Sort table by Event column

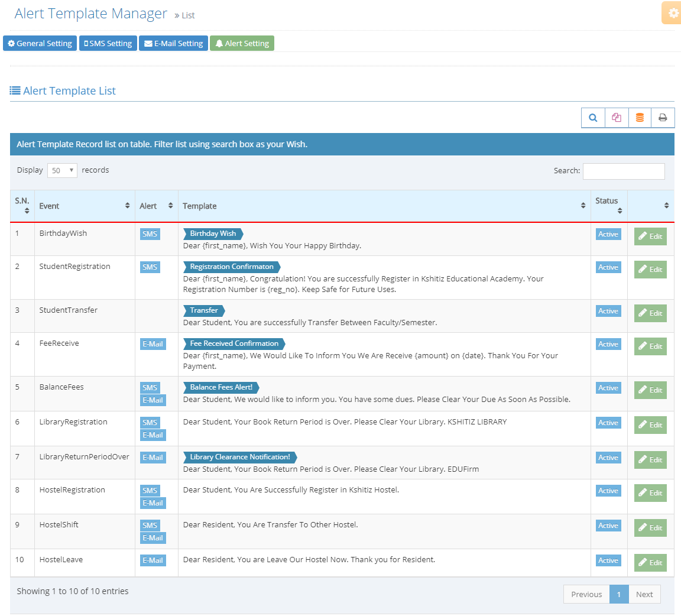coord(85,206)
